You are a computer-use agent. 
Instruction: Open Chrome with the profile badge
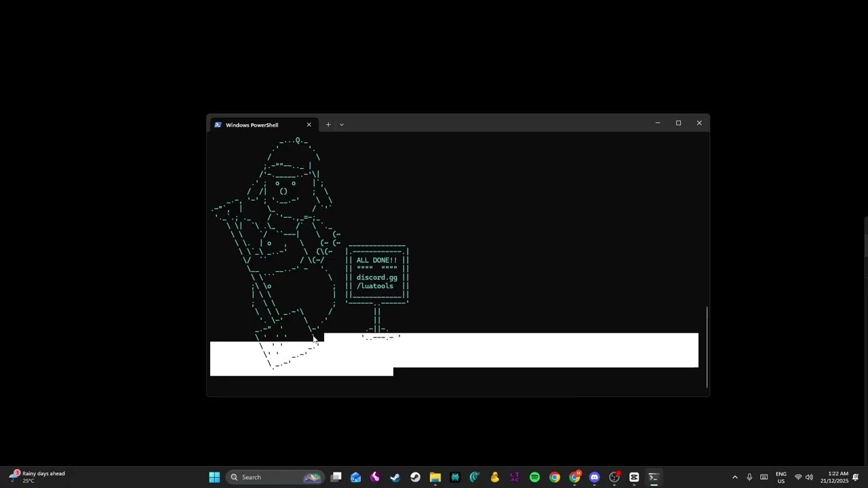click(574, 477)
